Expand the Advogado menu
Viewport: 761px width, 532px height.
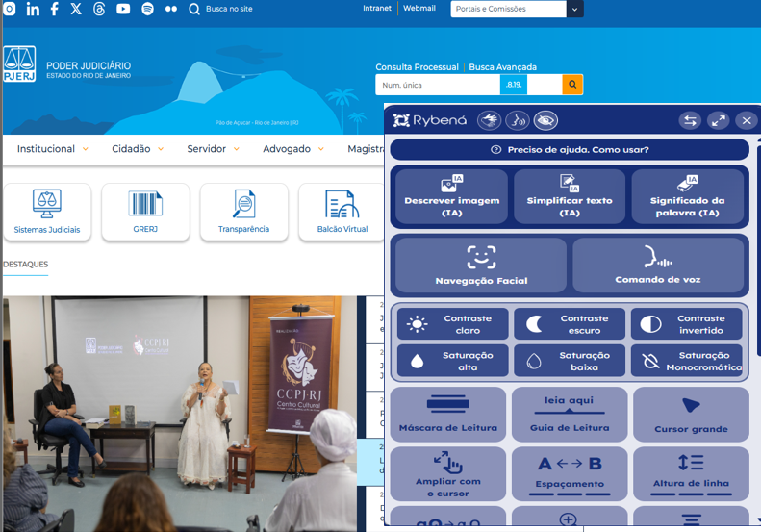coord(293,149)
